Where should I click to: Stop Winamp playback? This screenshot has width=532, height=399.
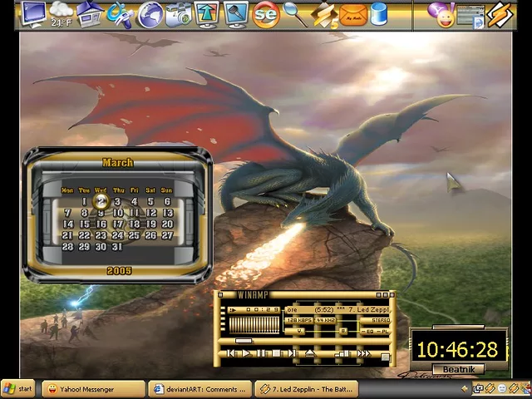coord(277,353)
